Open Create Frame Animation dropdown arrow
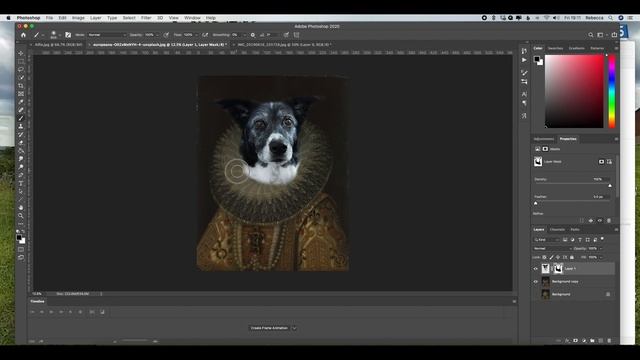This screenshot has width=640, height=360. pos(294,328)
